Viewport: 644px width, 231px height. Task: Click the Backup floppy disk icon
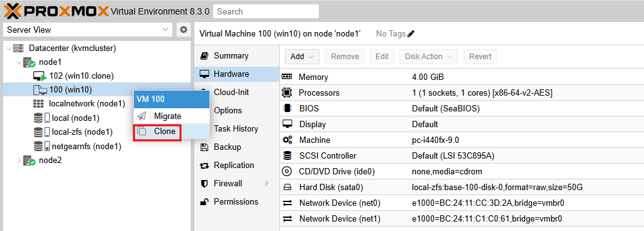point(204,147)
